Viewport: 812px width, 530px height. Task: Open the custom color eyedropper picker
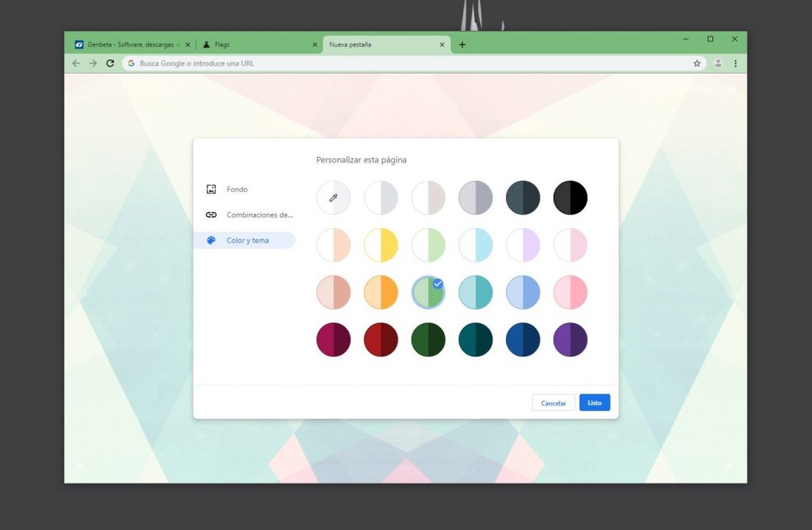point(333,197)
